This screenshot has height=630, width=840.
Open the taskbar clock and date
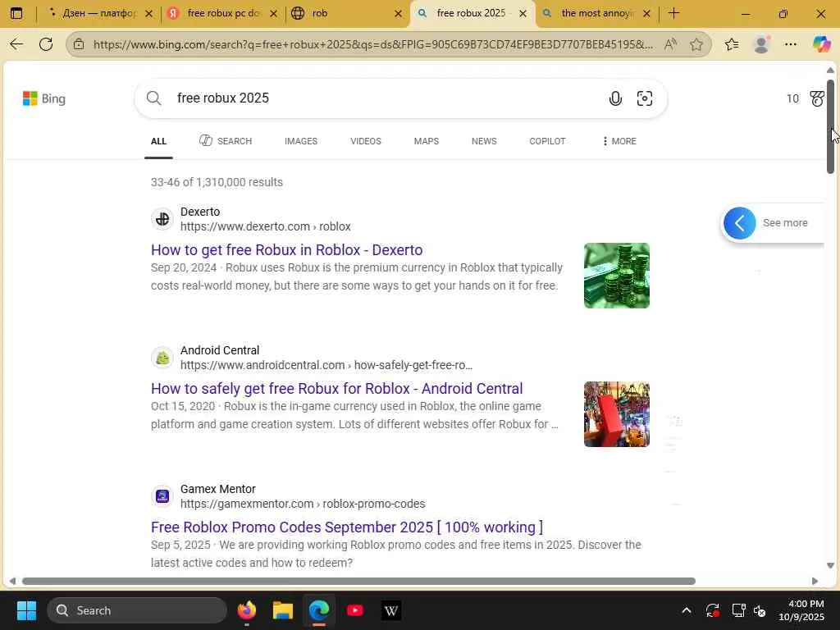801,610
